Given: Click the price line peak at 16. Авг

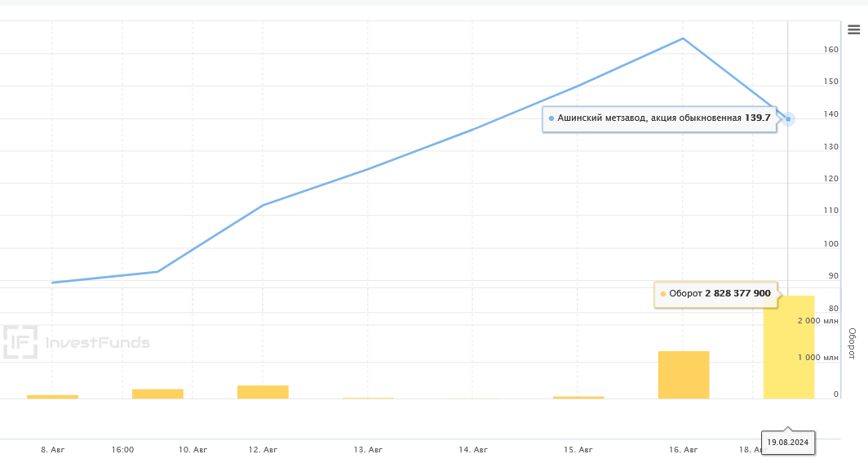Looking at the screenshot, I should (683, 38).
